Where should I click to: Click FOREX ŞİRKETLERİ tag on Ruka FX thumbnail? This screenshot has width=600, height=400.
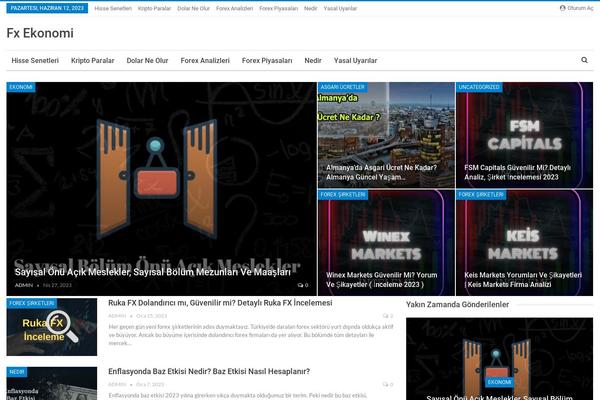pyautogui.click(x=32, y=303)
